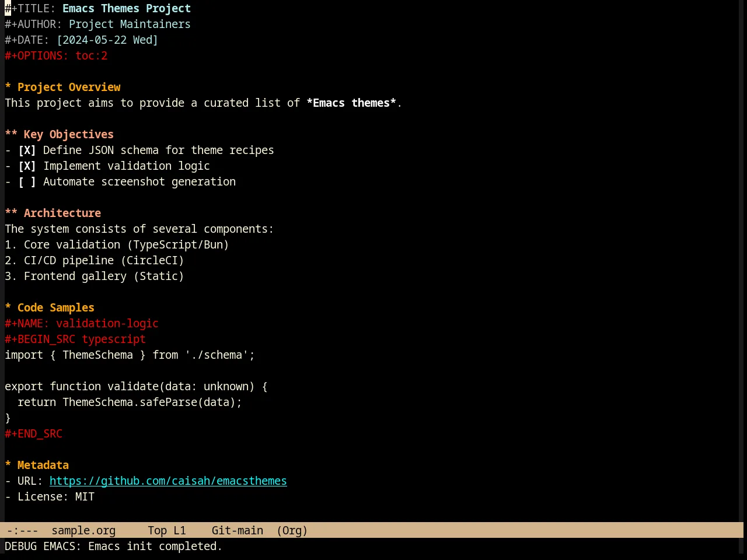Viewport: 747px width, 560px height.
Task: Toggle the checked "Define JSON schema" checkbox
Action: tap(27, 150)
